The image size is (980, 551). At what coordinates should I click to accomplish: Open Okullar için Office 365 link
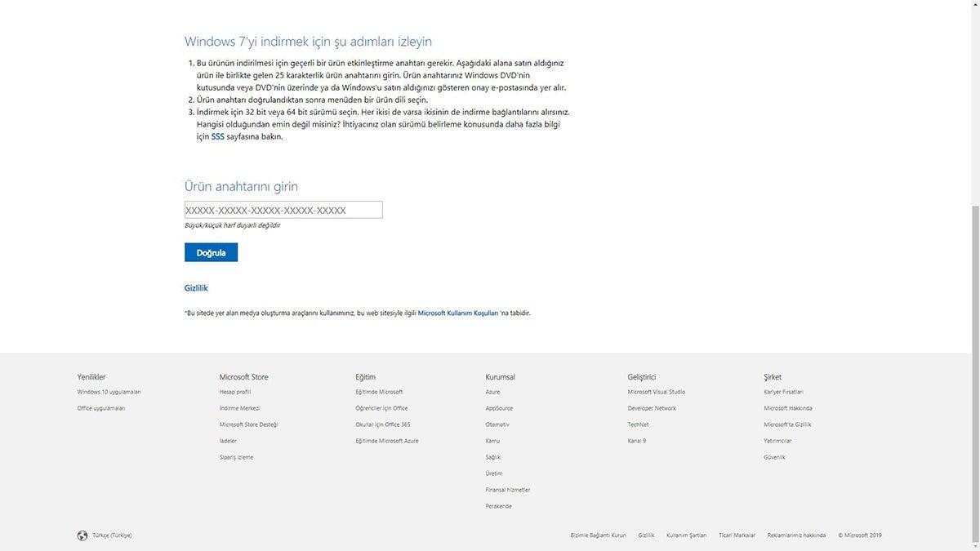tap(382, 424)
